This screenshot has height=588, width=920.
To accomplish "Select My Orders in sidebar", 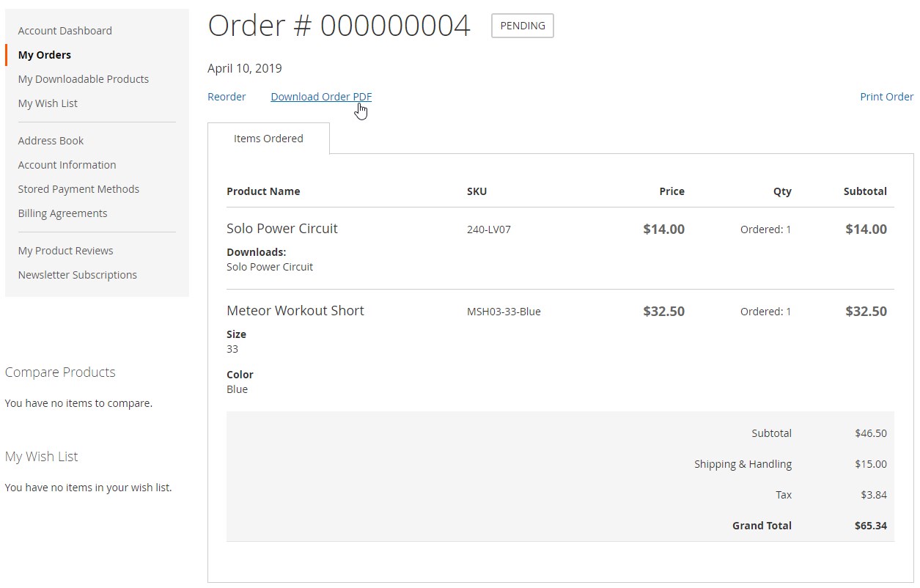I will pyautogui.click(x=45, y=55).
